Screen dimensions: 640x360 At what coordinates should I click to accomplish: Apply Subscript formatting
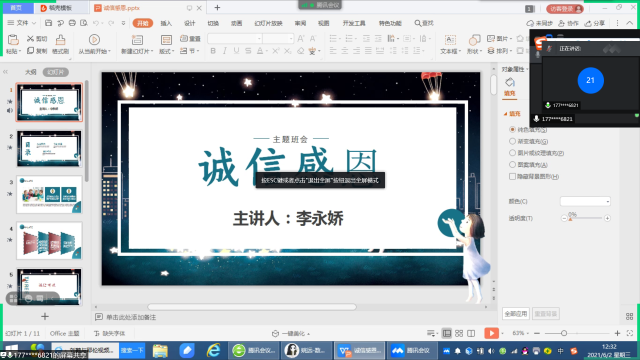(288, 51)
